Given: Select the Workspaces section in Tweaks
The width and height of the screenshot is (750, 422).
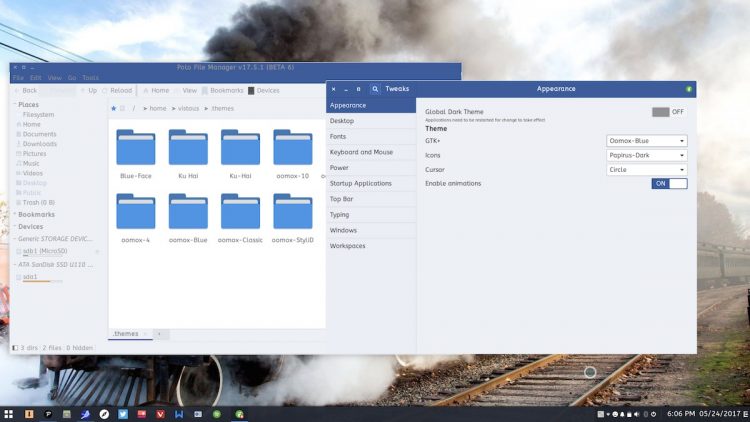Looking at the screenshot, I should tap(371, 246).
